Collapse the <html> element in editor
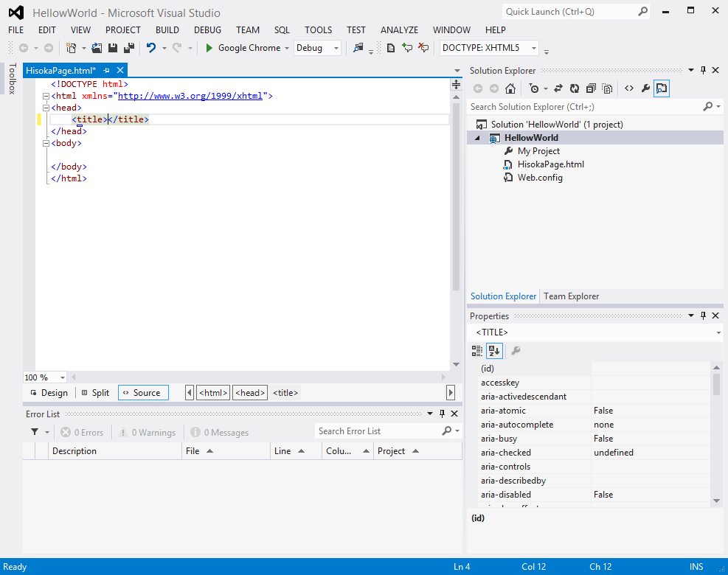Image resolution: width=728 pixels, height=575 pixels. pyautogui.click(x=46, y=96)
